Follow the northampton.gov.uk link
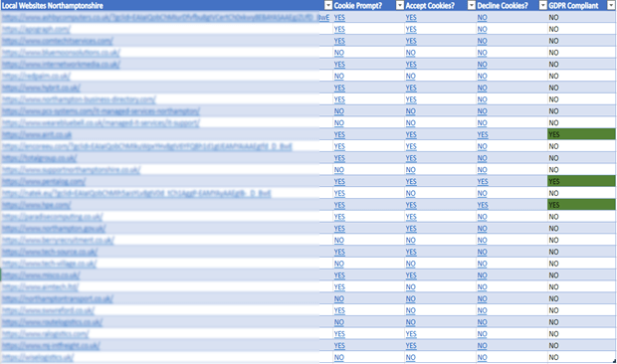617x364 pixels. click(x=54, y=229)
